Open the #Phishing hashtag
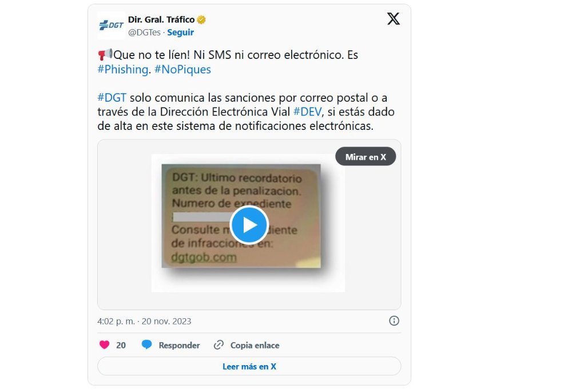 123,69
